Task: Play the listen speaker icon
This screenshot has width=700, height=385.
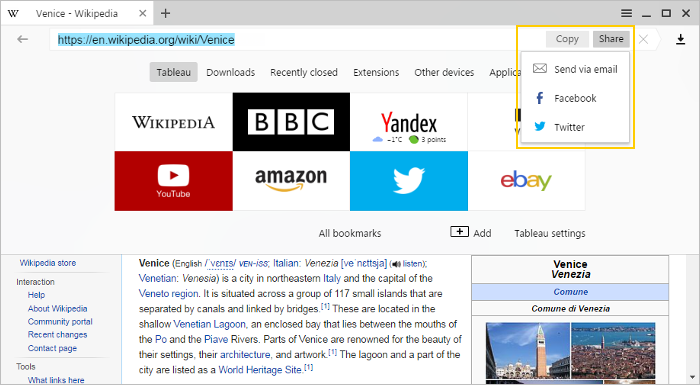Action: click(x=396, y=264)
